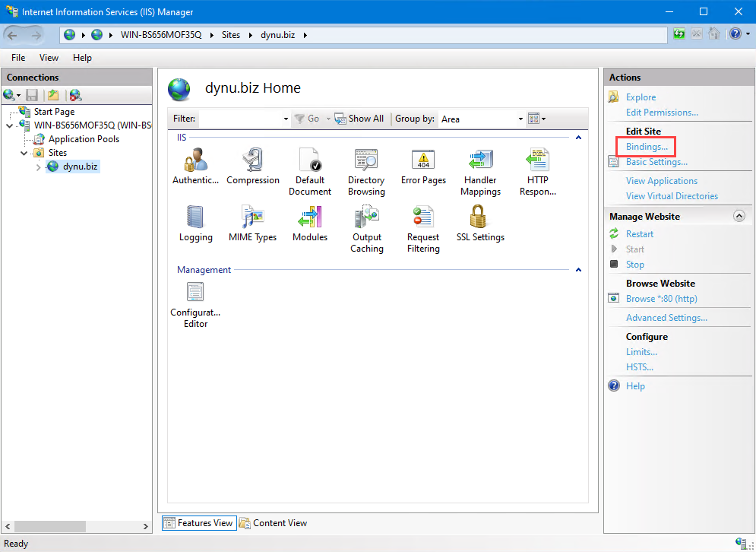
Task: Click View Applications link
Action: tap(662, 181)
